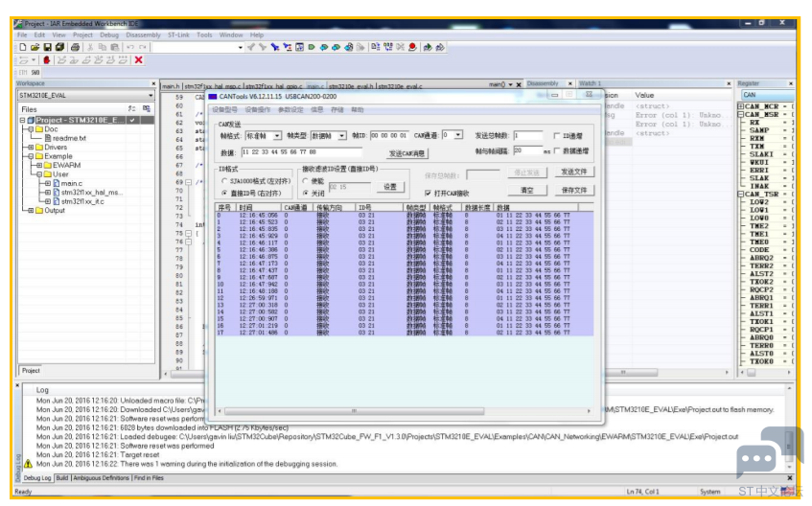Image resolution: width=812 pixels, height=506 pixels.
Task: Open the 帧格式 dropdown
Action: coord(278,136)
